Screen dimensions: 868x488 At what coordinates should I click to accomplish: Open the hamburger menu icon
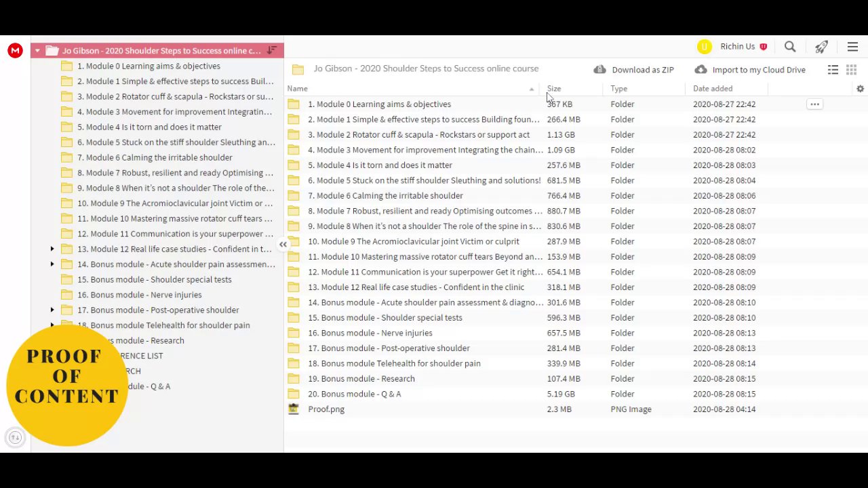[x=852, y=47]
